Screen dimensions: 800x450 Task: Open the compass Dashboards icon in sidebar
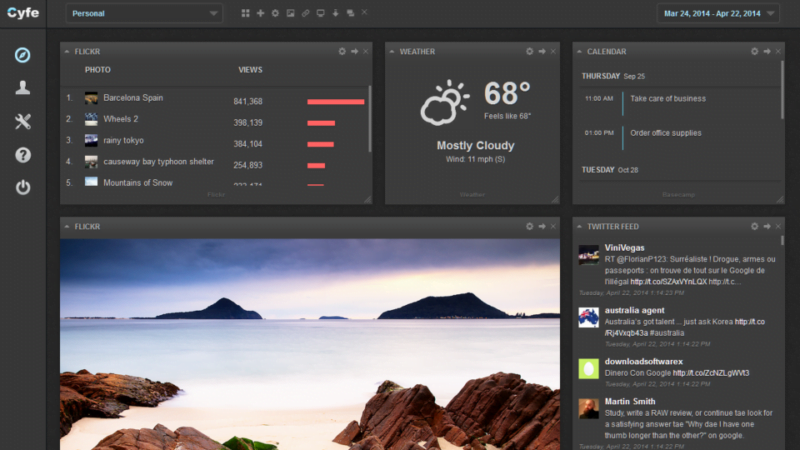point(22,55)
